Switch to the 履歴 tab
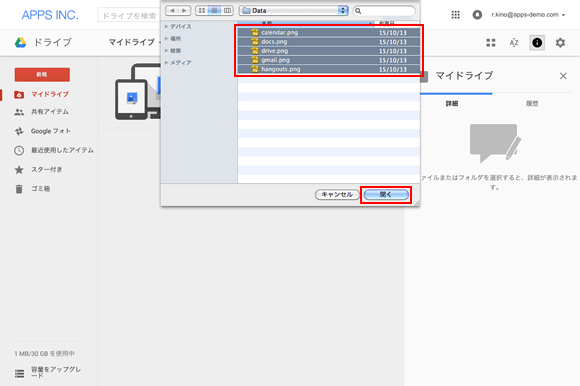Viewport: 580px width, 386px height. [532, 104]
